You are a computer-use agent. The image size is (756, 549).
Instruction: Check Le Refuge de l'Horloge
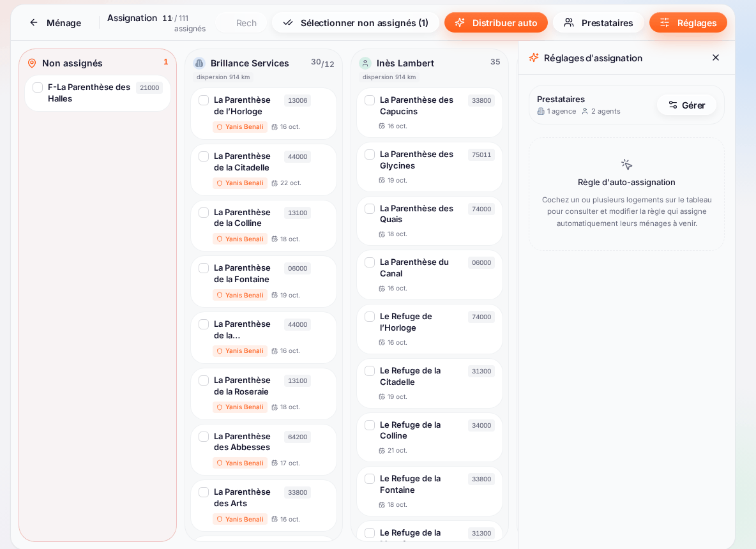(x=370, y=317)
